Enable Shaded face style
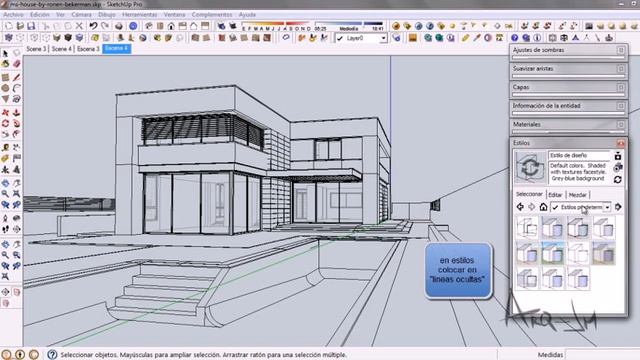The width and height of the screenshot is (640, 360). point(57,38)
